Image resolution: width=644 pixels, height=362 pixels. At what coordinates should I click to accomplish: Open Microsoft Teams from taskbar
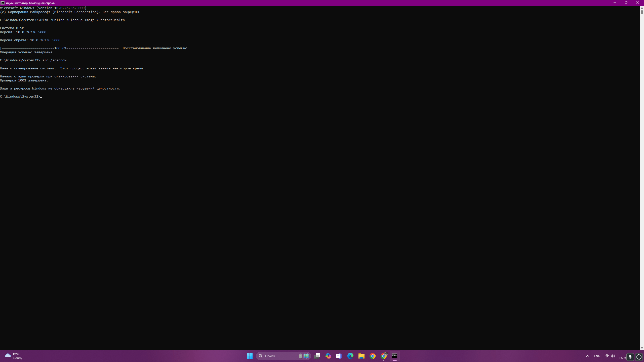(x=339, y=356)
